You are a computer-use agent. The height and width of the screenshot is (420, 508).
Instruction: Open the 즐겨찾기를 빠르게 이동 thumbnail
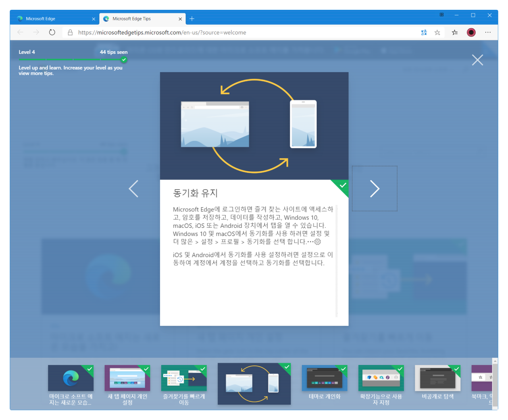184,385
